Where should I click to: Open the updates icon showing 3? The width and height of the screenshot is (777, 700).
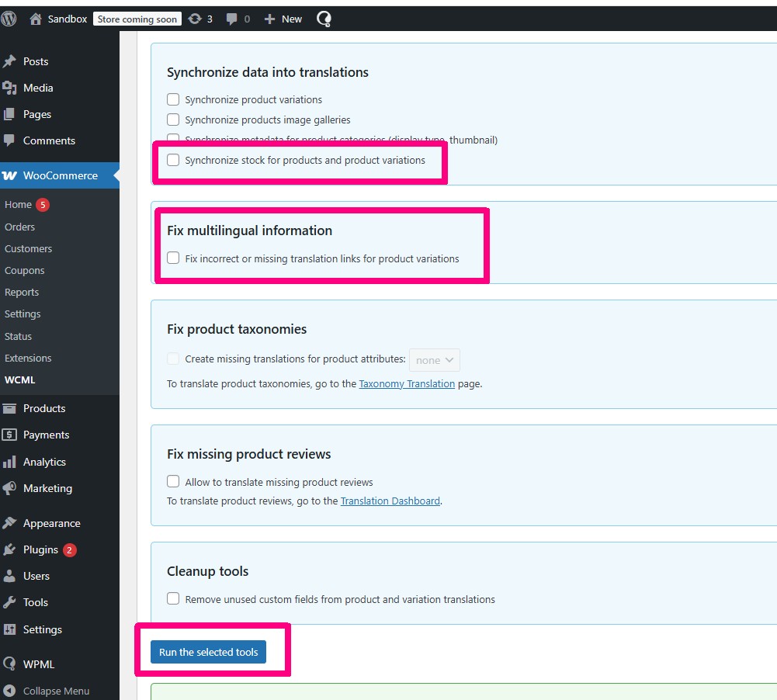click(199, 19)
